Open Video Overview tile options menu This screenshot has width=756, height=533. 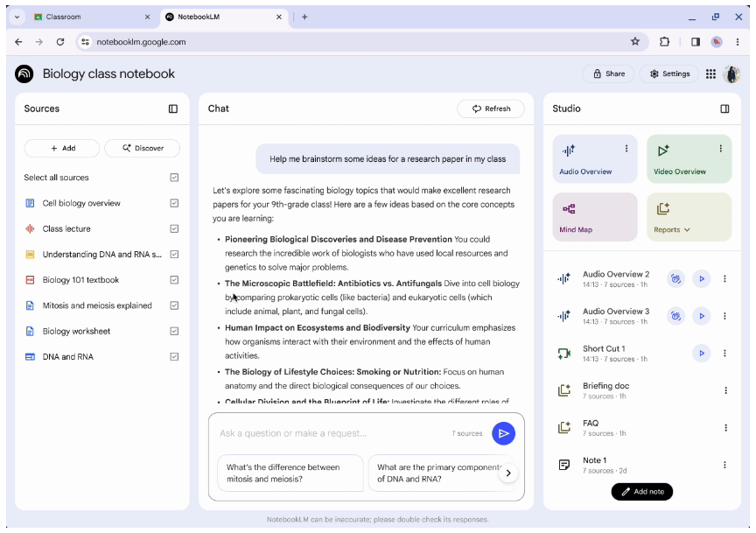[x=720, y=149]
